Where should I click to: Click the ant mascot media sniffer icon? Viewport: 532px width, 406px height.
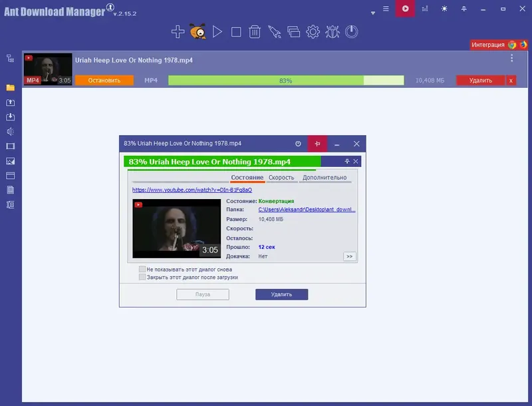pyautogui.click(x=198, y=31)
